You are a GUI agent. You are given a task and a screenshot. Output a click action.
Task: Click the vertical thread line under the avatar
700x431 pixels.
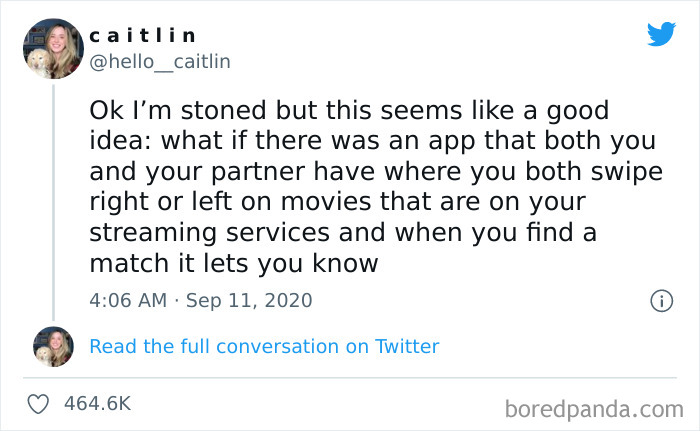52,200
